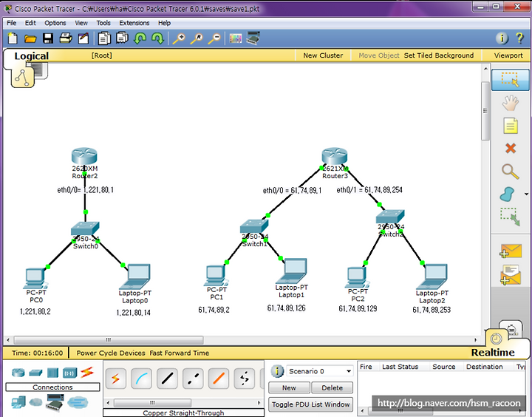Click the Paste toolbar icon
Image resolution: width=532 pixels, height=417 pixels.
(122, 38)
